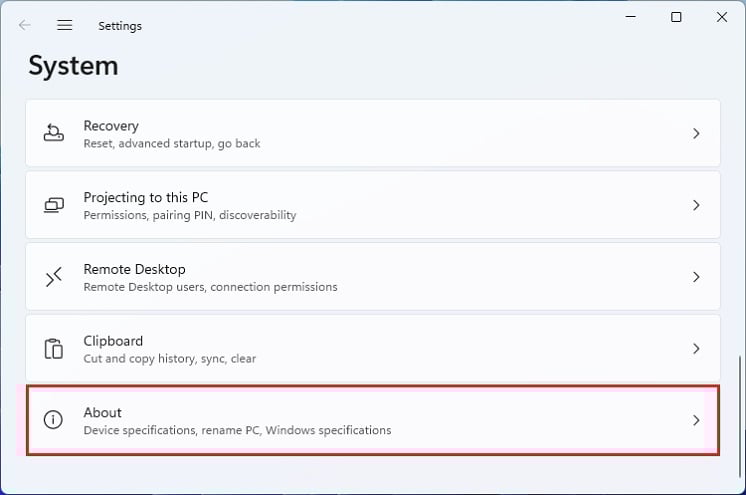
Task: Click the Remote Desktop icon
Action: pyautogui.click(x=54, y=277)
